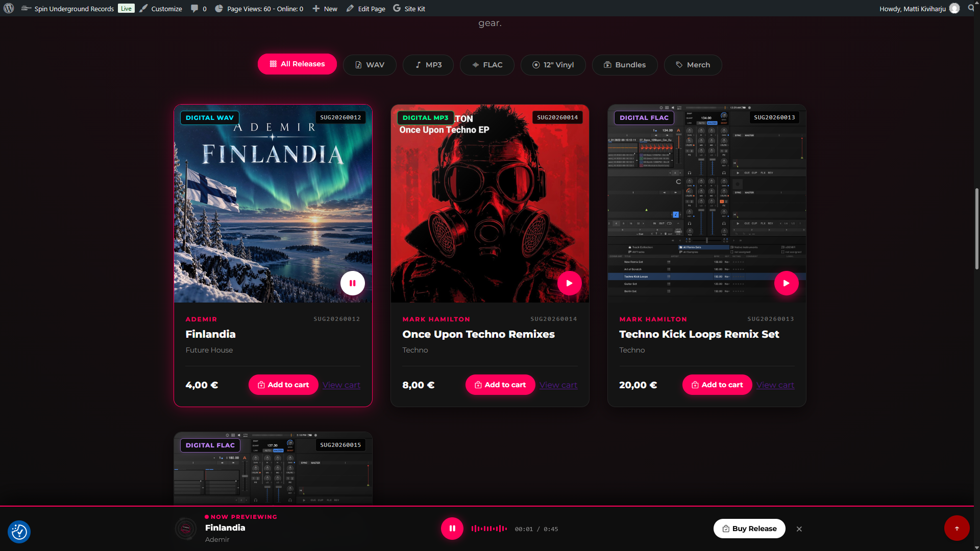Add Techno Kick Loops Remix Set to cart

pyautogui.click(x=717, y=385)
